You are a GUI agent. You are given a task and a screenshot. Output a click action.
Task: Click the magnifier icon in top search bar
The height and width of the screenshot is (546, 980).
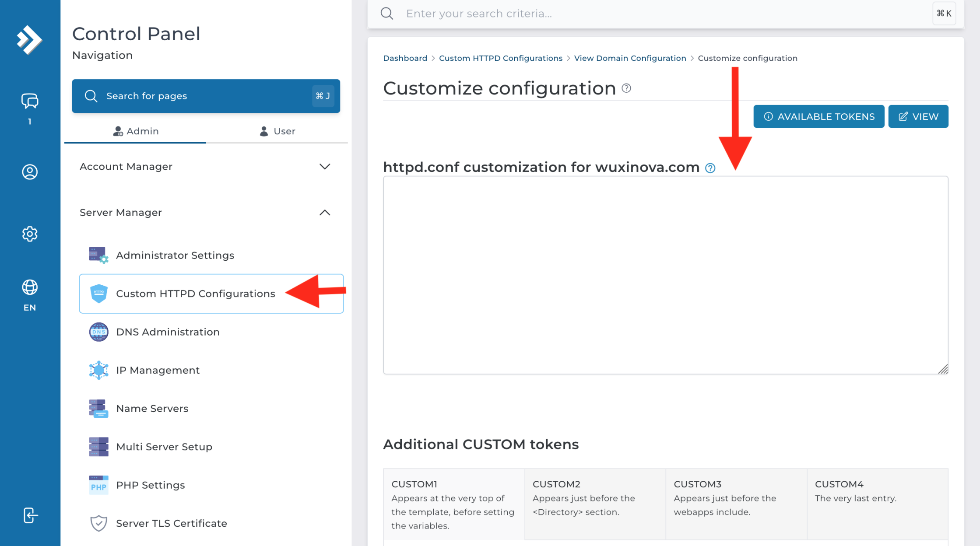click(387, 14)
